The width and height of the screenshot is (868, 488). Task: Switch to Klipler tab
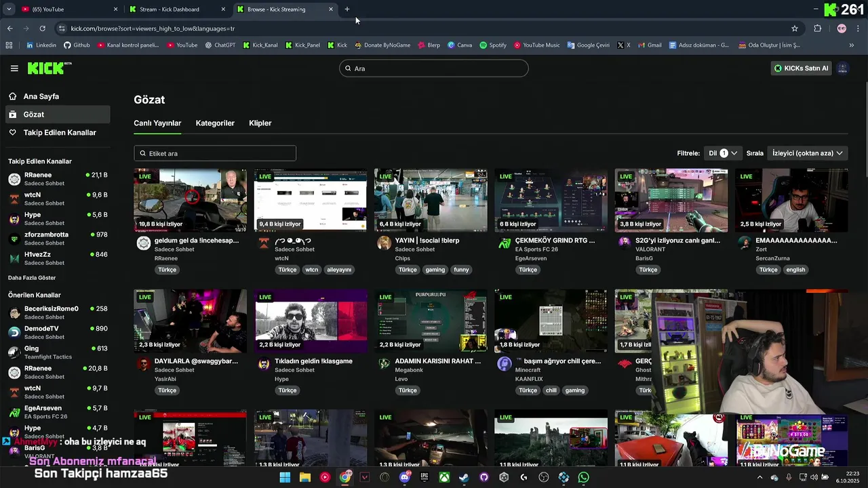tap(260, 123)
